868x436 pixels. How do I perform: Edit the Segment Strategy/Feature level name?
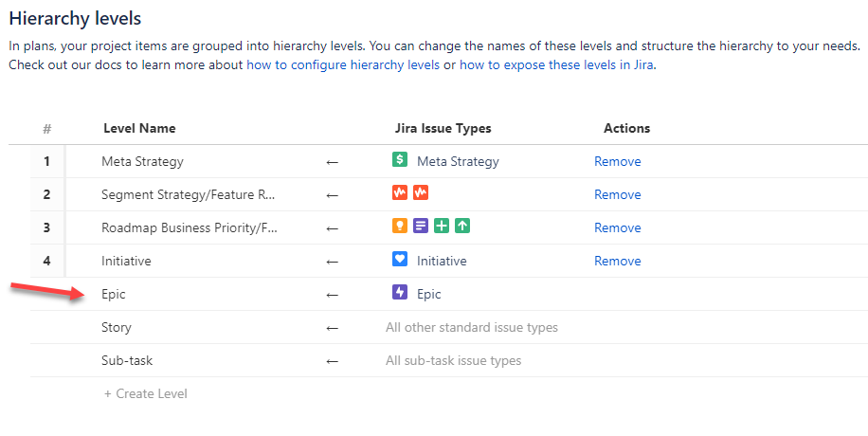click(189, 194)
